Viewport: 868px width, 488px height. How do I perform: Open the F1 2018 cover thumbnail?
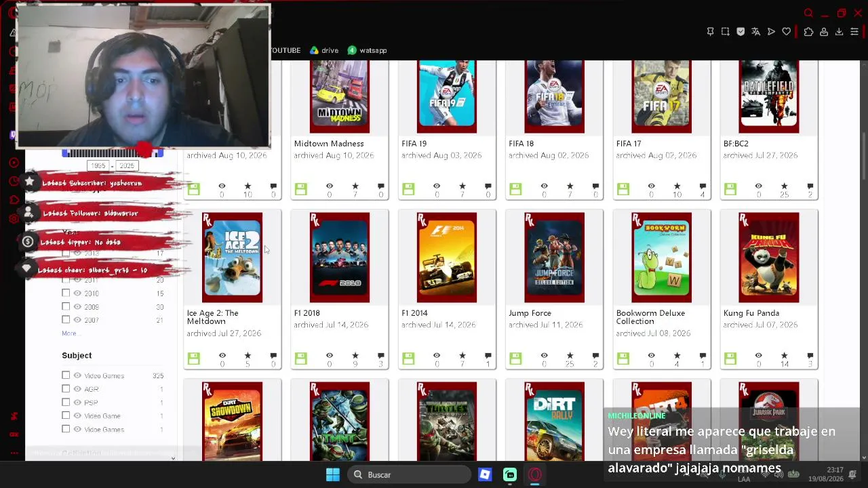coord(340,258)
